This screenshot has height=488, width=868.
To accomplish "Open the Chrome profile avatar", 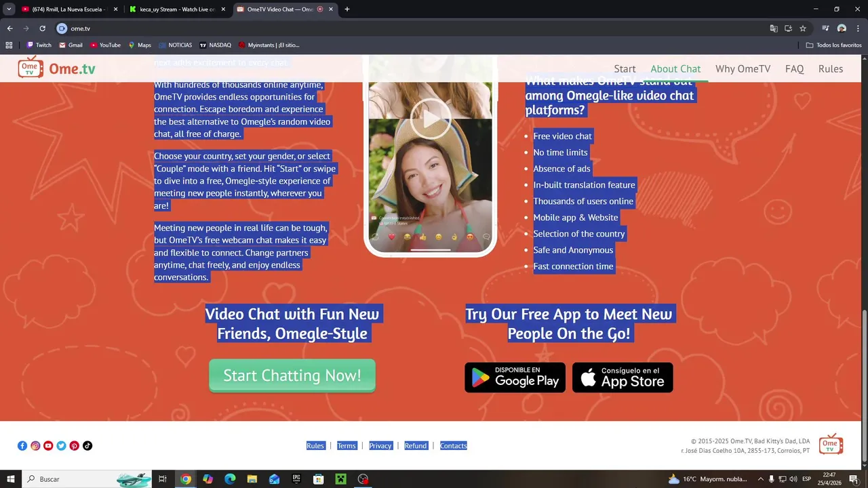I will pyautogui.click(x=842, y=28).
